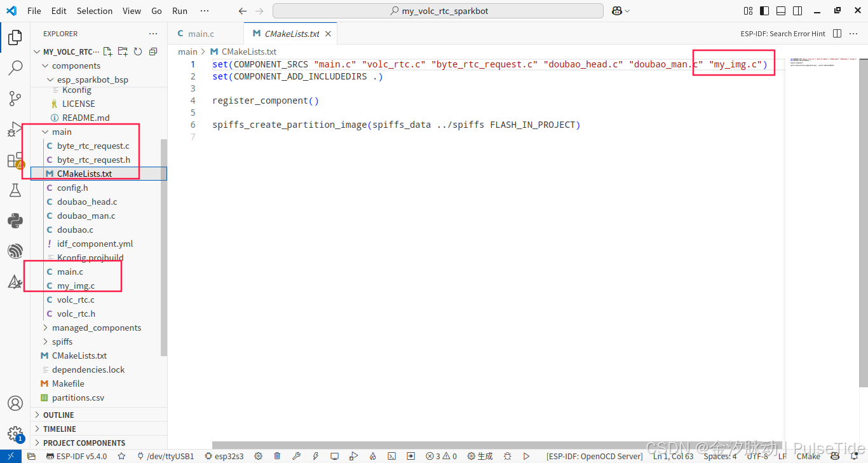Open the ESP-IDF terminal icon
Viewport: 868px width, 463px height.
[x=392, y=456]
